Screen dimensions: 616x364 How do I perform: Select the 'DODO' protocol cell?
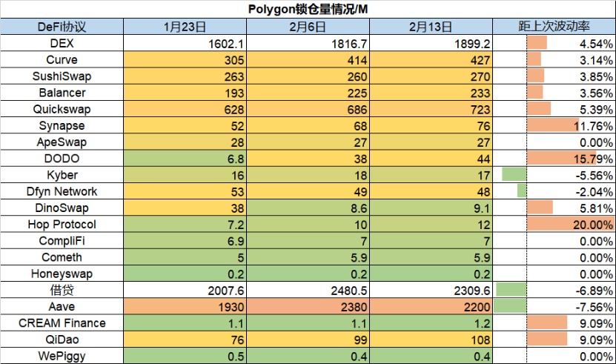62,159
